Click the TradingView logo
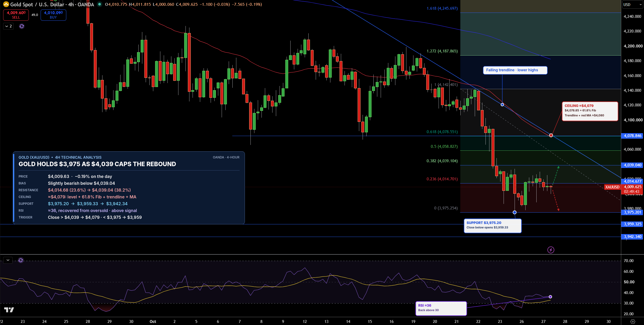The height and width of the screenshot is (325, 644). click(9, 310)
